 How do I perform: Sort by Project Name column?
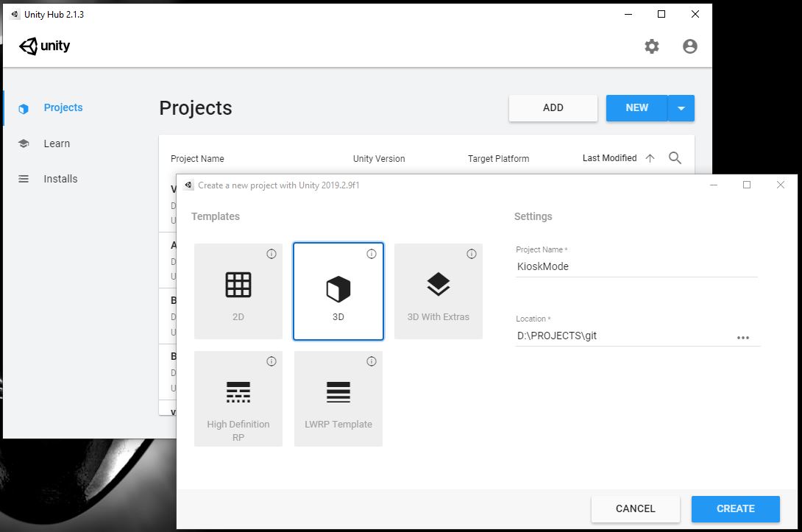click(x=197, y=159)
